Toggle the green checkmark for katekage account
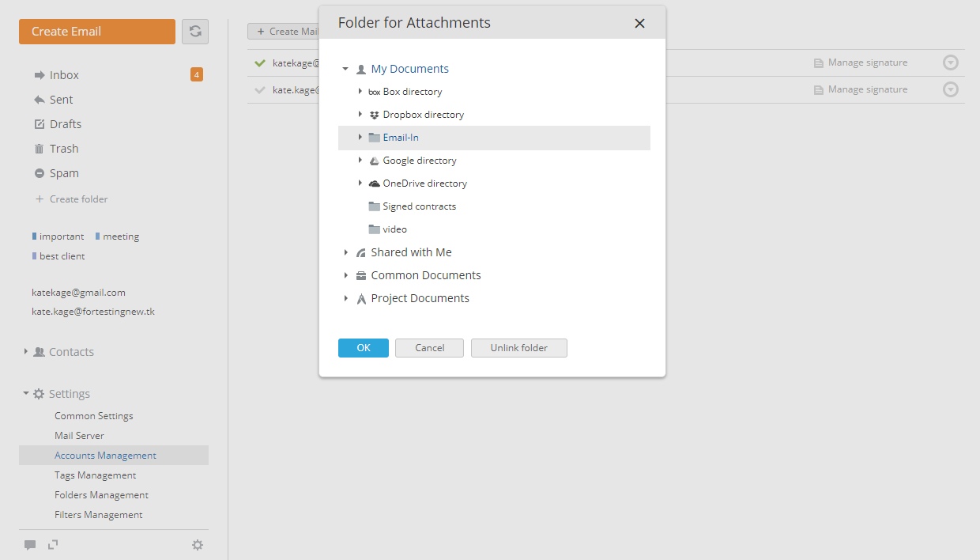 pos(260,63)
